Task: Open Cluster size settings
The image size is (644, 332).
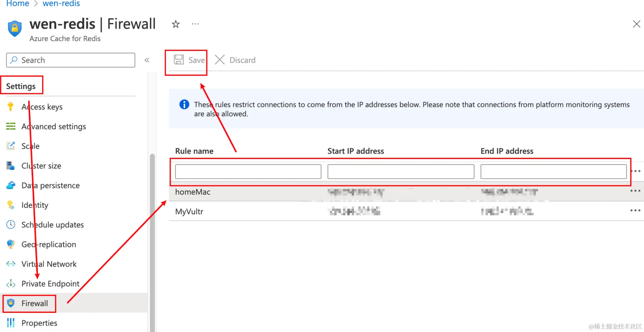Action: pos(41,166)
